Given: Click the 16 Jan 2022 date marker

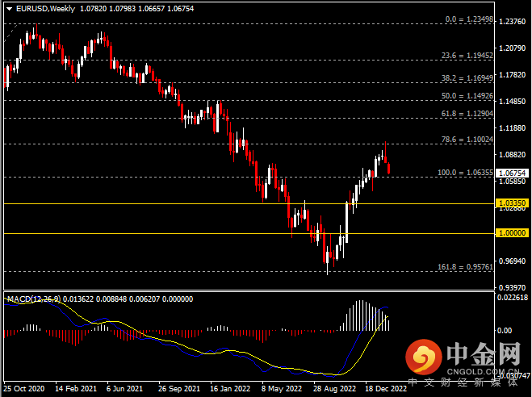Looking at the screenshot, I should (231, 388).
